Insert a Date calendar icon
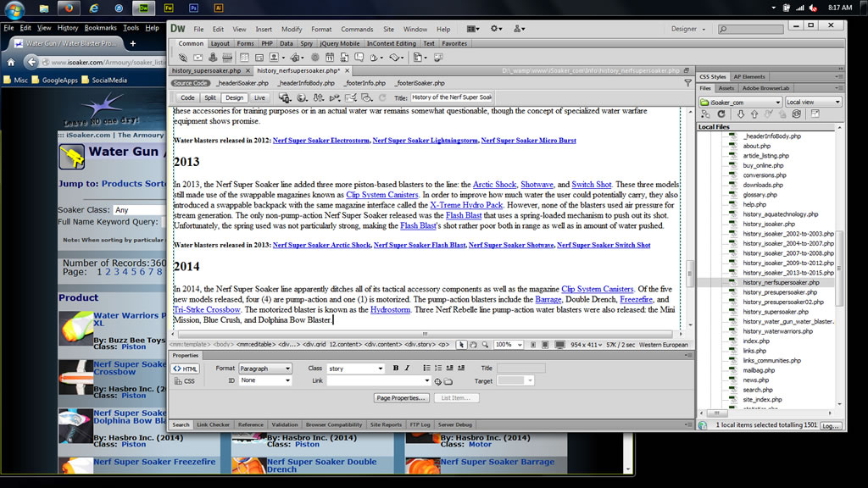 point(330,58)
